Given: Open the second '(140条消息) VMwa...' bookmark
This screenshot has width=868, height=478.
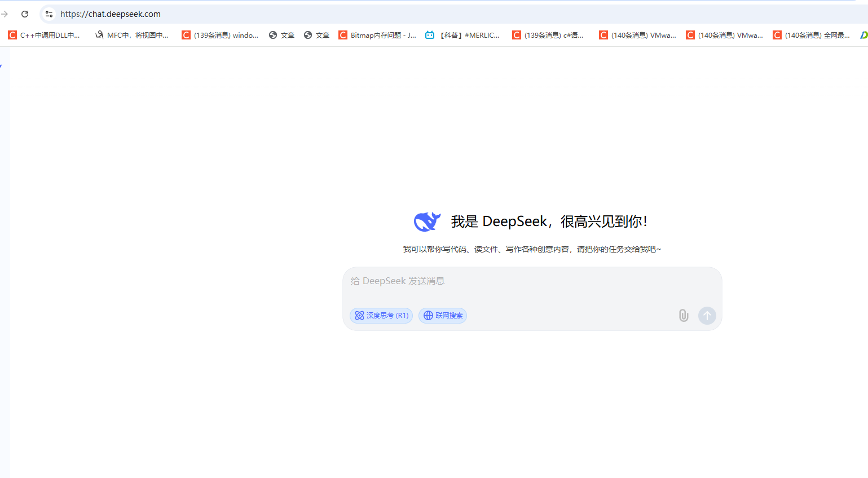Looking at the screenshot, I should 724,35.
